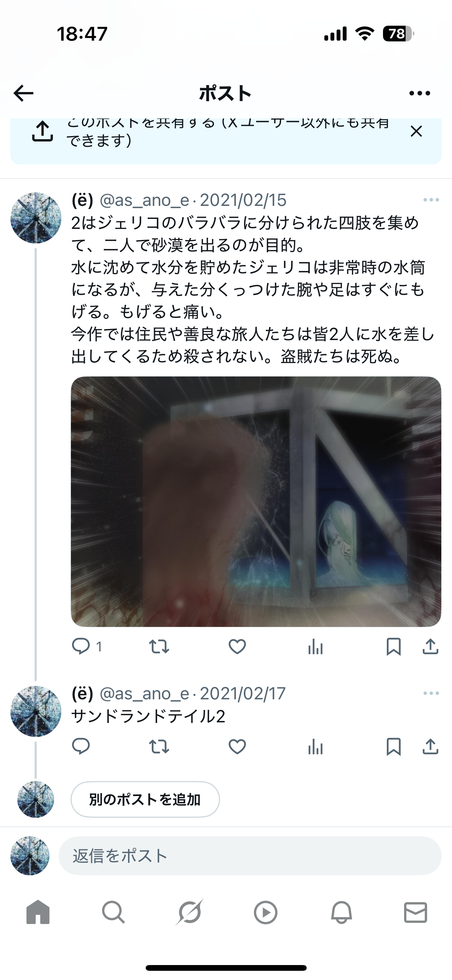The height and width of the screenshot is (980, 452).
Task: View analytics for the 2021/02/15 post
Action: click(315, 646)
